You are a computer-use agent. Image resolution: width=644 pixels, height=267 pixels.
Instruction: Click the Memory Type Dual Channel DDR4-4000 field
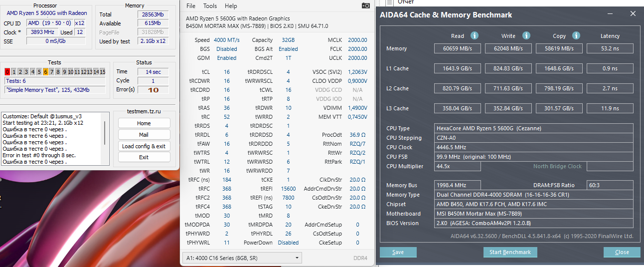coord(534,195)
